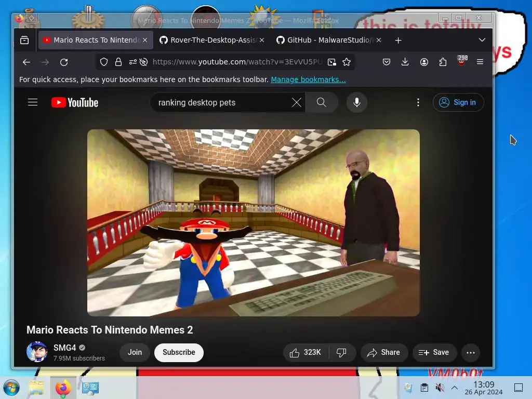The width and height of the screenshot is (532, 399).
Task: Open the Firefox downloads panel
Action: pyautogui.click(x=405, y=62)
